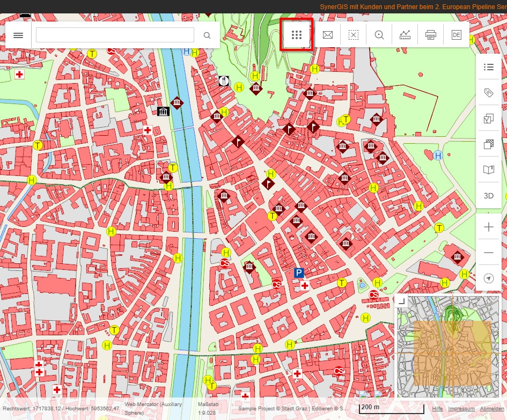Click the search magnifier button
This screenshot has width=507, height=420.
207,35
